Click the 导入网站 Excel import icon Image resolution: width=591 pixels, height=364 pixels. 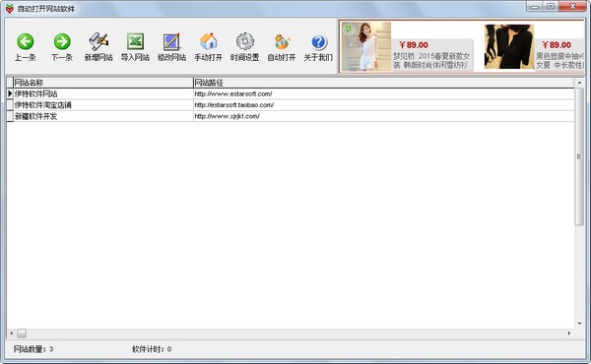coord(135,41)
